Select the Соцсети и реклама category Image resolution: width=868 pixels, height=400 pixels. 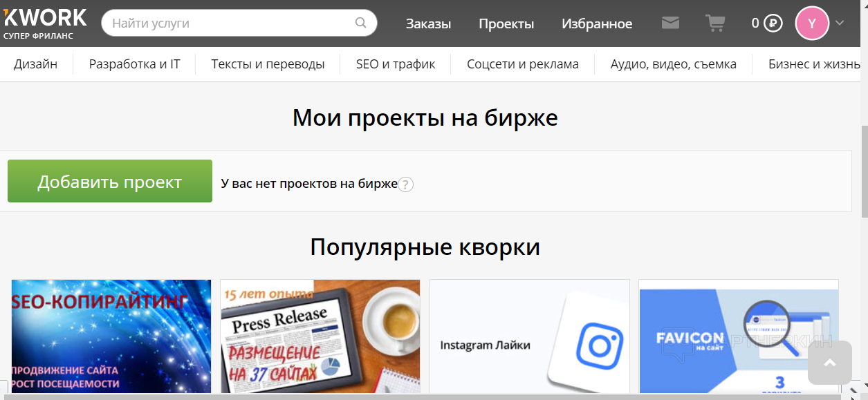[522, 64]
